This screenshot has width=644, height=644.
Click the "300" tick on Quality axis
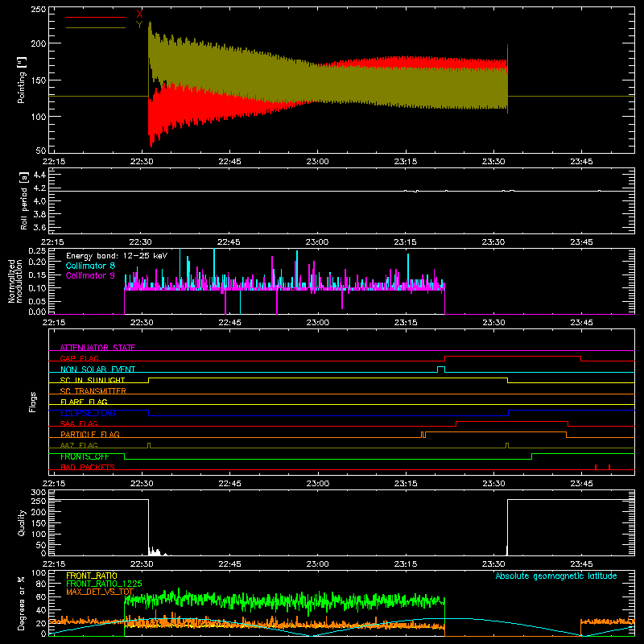click(x=39, y=493)
